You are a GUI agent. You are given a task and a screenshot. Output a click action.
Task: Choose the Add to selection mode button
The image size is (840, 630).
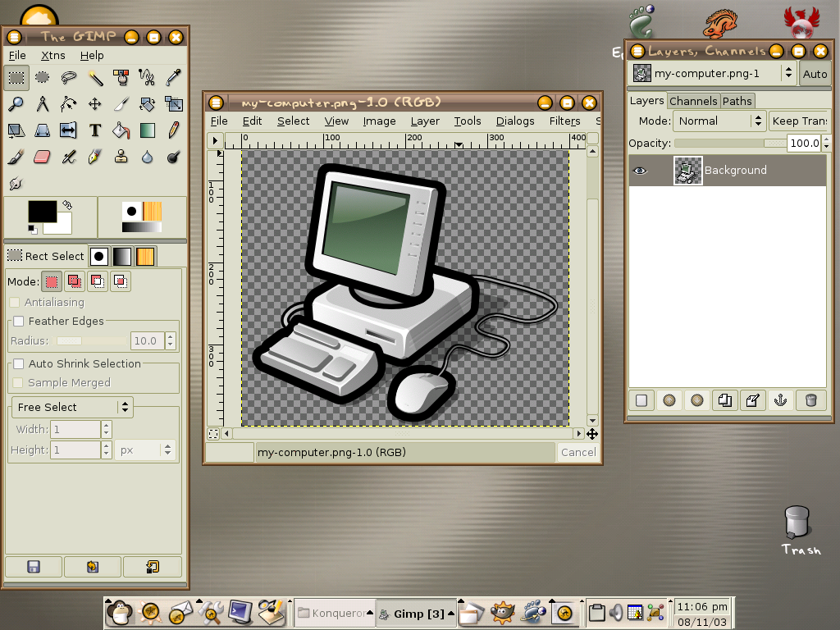75,282
